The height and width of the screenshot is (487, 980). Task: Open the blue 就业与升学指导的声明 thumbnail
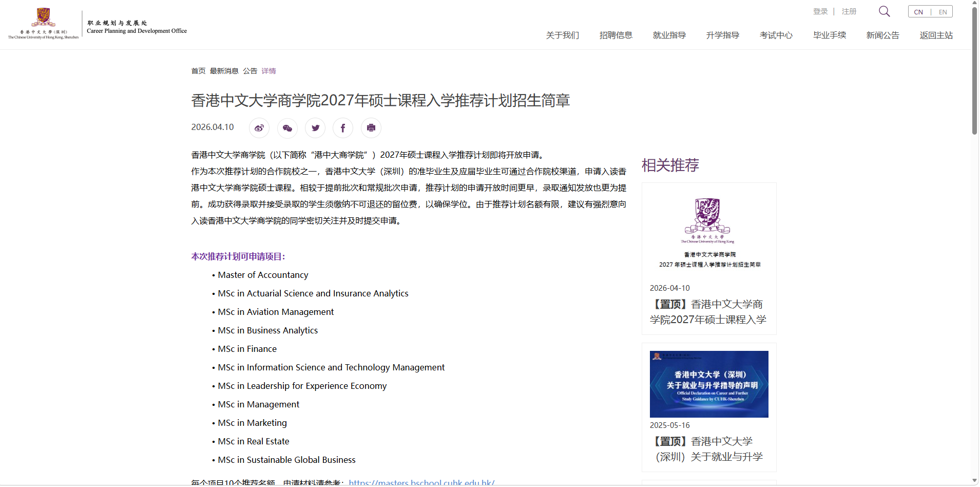tap(708, 384)
